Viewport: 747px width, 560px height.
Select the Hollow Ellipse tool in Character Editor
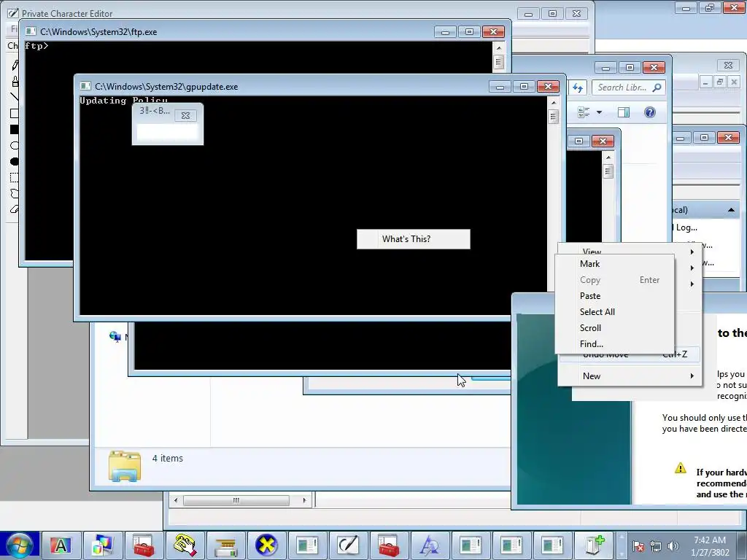15,145
